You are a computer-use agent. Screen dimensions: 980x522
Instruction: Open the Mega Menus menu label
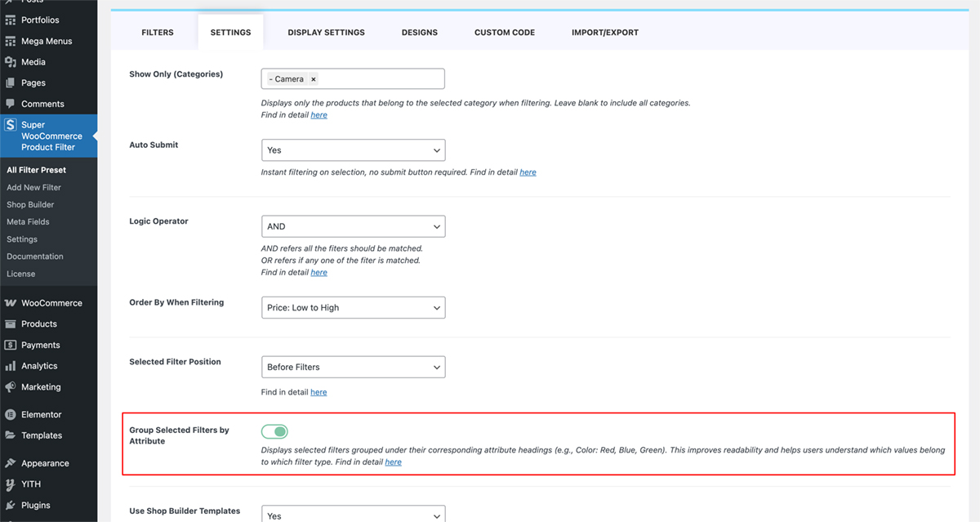[x=47, y=41]
